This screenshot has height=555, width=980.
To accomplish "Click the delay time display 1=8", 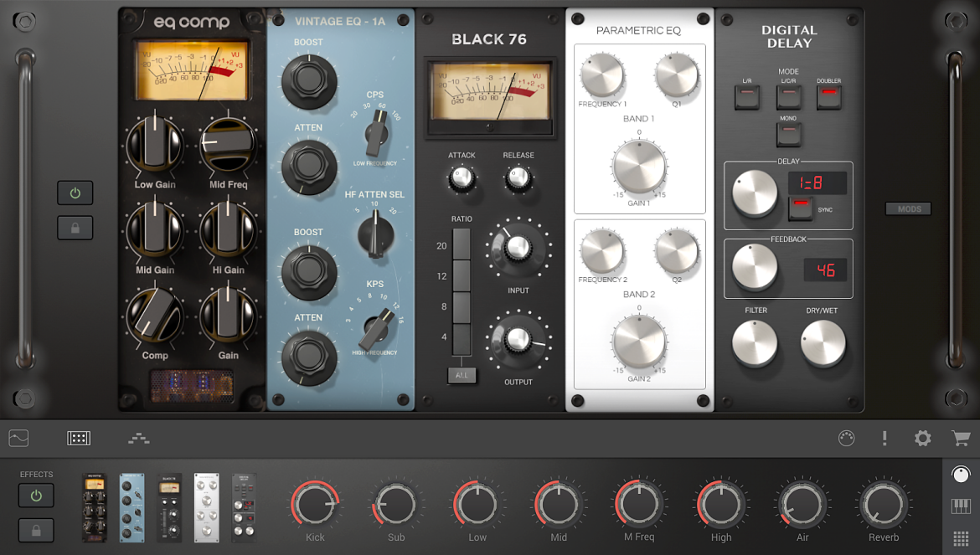I will pos(818,183).
